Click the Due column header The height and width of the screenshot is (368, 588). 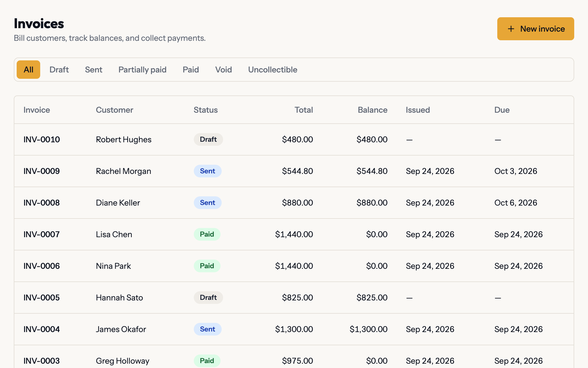tap(502, 110)
